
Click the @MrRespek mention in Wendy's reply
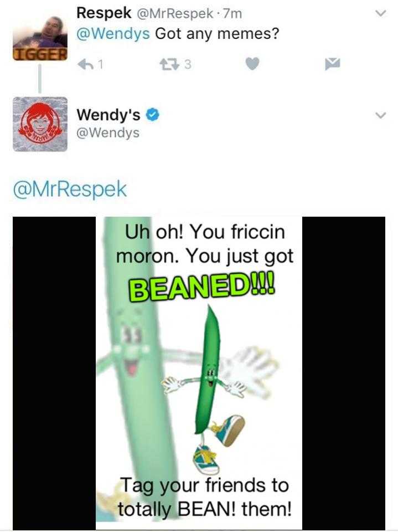point(70,190)
